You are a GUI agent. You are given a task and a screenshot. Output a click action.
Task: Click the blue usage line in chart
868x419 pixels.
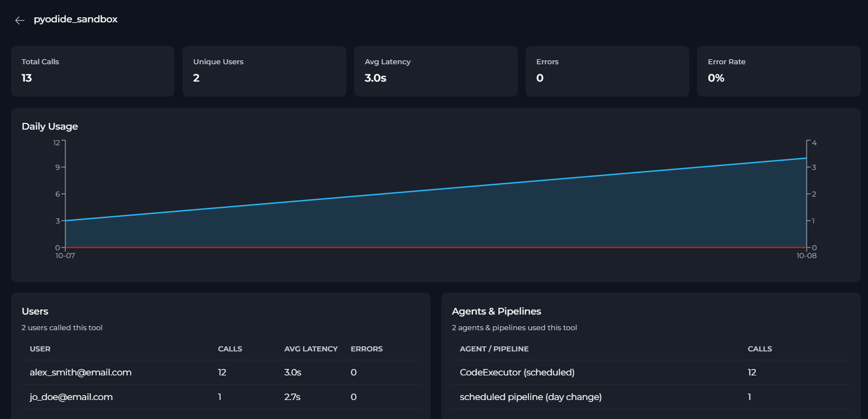click(436, 189)
